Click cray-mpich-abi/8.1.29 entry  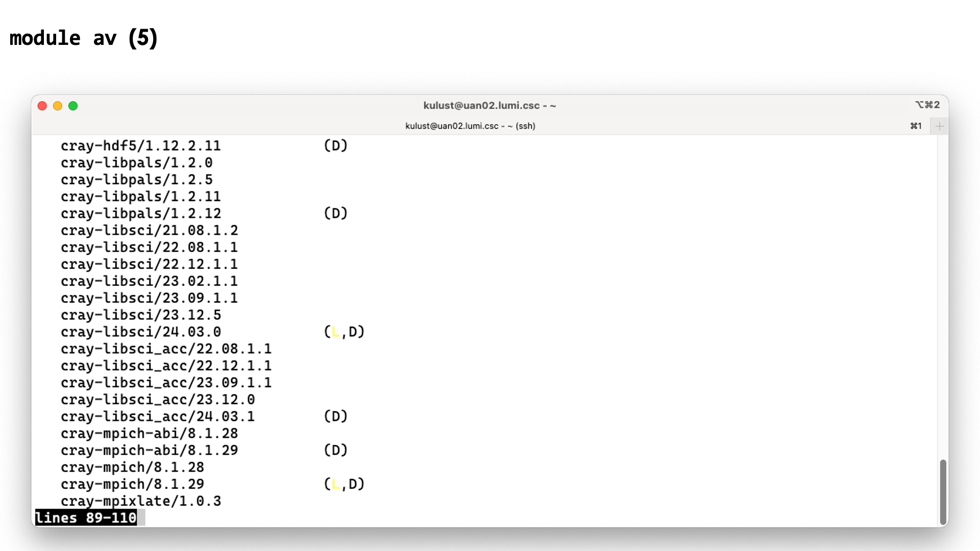(150, 450)
